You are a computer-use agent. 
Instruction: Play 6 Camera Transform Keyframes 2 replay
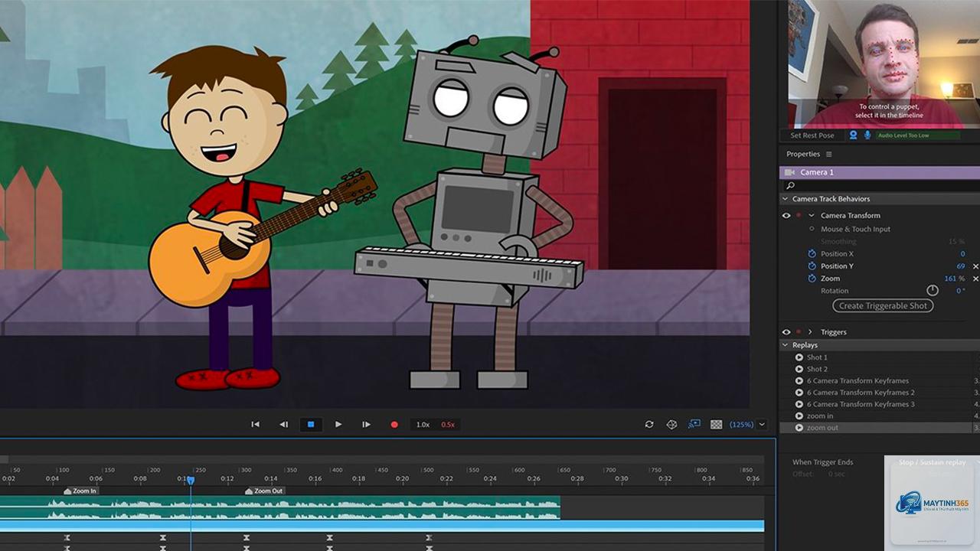[799, 393]
